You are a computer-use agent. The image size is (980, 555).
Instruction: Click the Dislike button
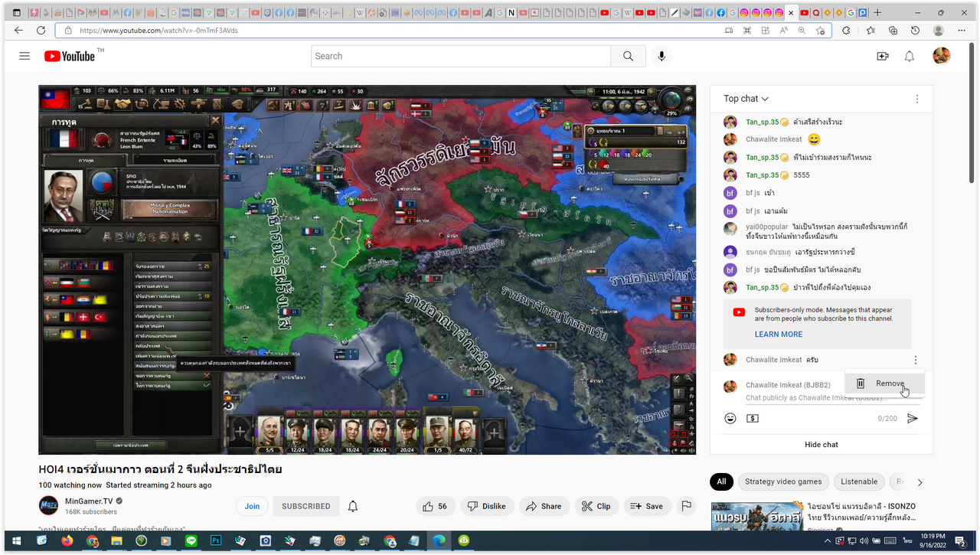[486, 506]
